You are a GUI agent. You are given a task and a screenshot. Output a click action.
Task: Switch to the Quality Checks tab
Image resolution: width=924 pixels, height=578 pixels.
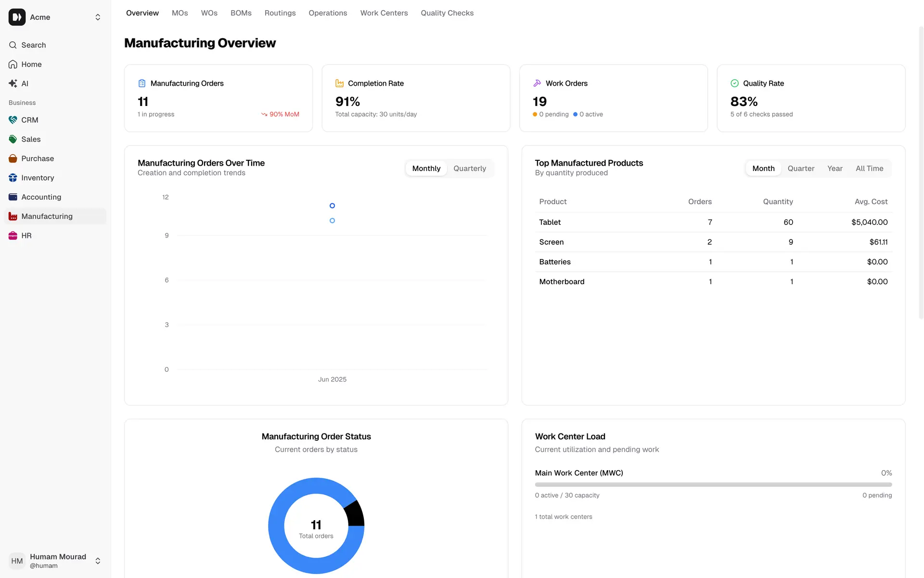tap(447, 13)
